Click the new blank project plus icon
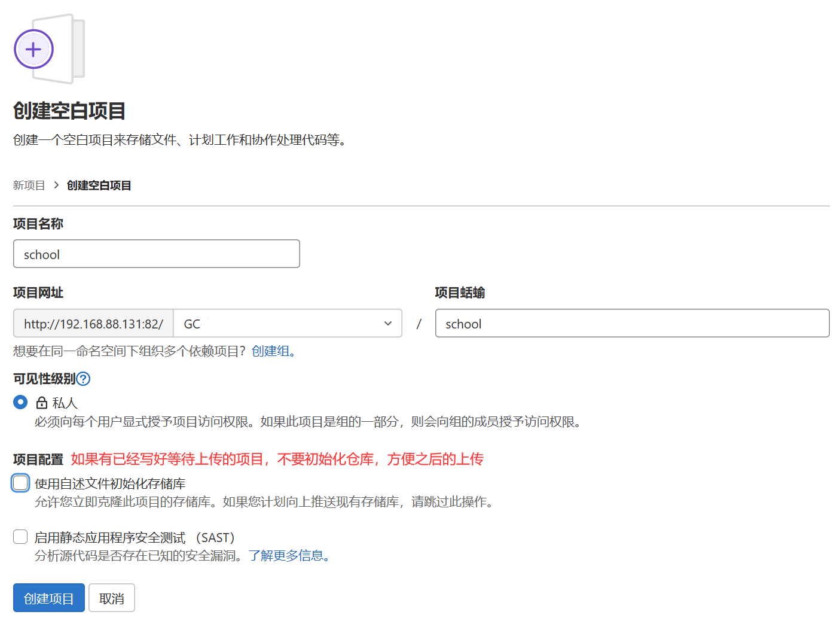 33,49
